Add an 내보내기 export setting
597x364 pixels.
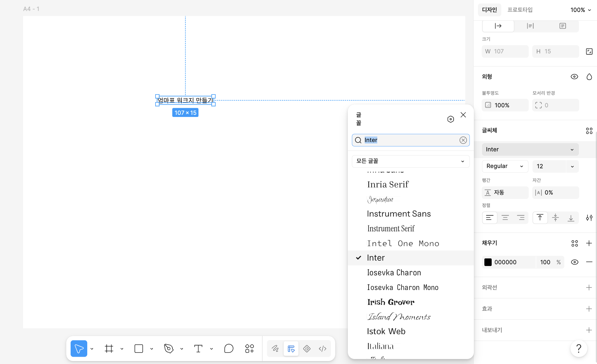(589, 330)
